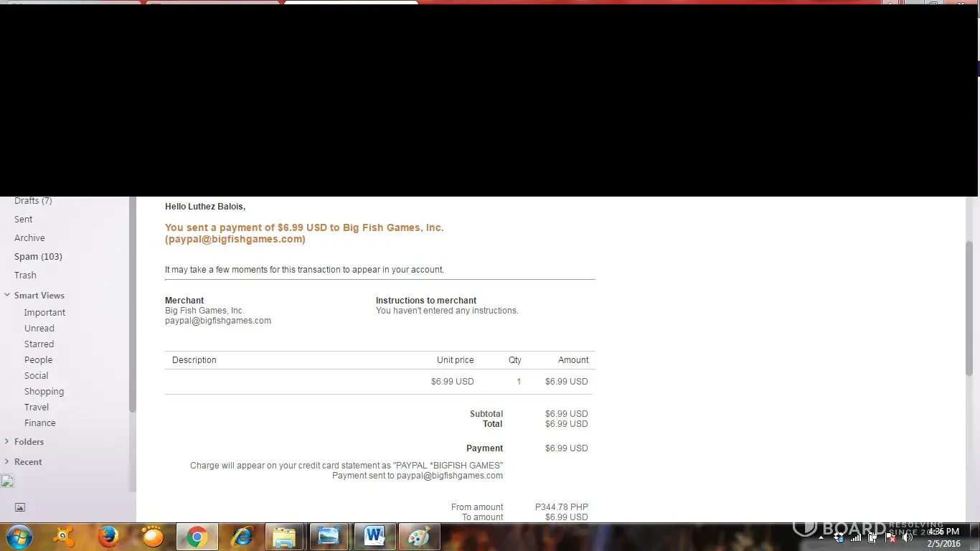View Starred messages

click(x=39, y=344)
